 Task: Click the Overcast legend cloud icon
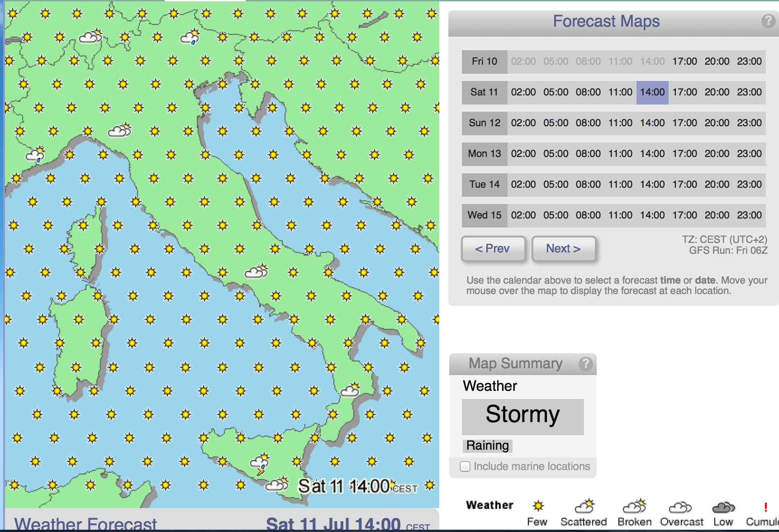[x=680, y=507]
